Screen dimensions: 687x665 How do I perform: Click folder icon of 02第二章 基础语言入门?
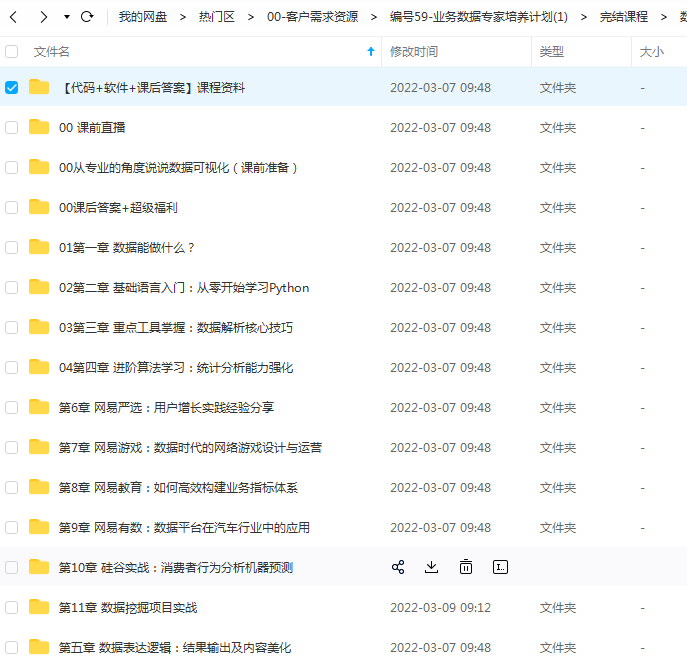click(x=39, y=287)
